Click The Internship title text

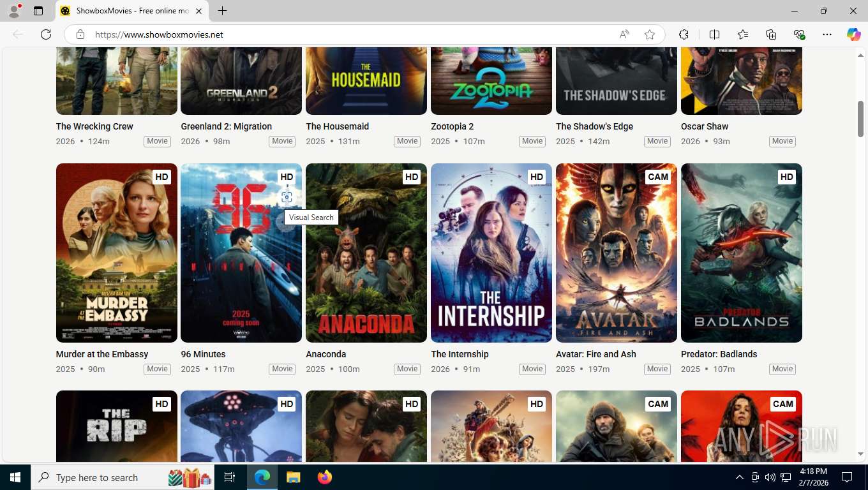click(x=460, y=354)
